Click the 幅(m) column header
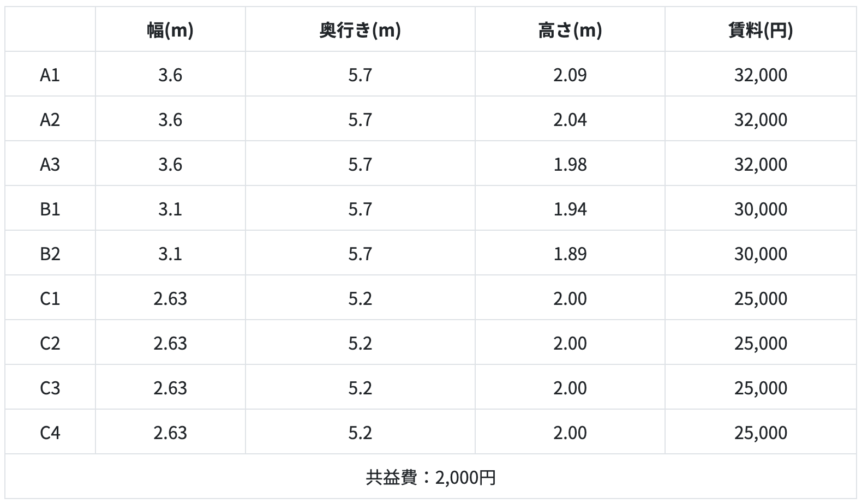The image size is (862, 504). pyautogui.click(x=170, y=31)
